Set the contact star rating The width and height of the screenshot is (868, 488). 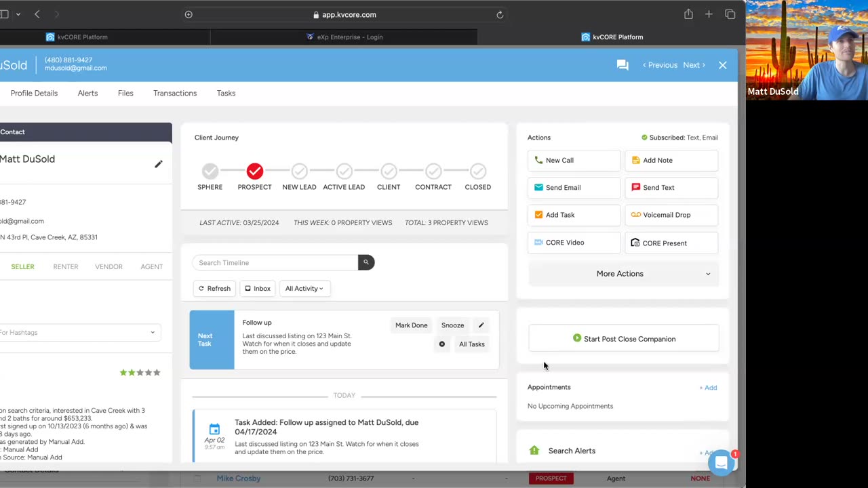click(x=140, y=373)
